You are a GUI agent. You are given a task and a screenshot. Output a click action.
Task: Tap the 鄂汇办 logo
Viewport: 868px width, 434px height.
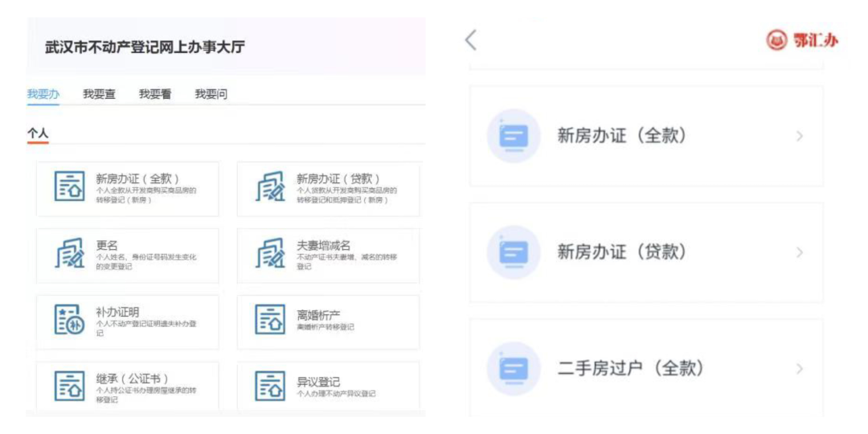click(x=801, y=40)
